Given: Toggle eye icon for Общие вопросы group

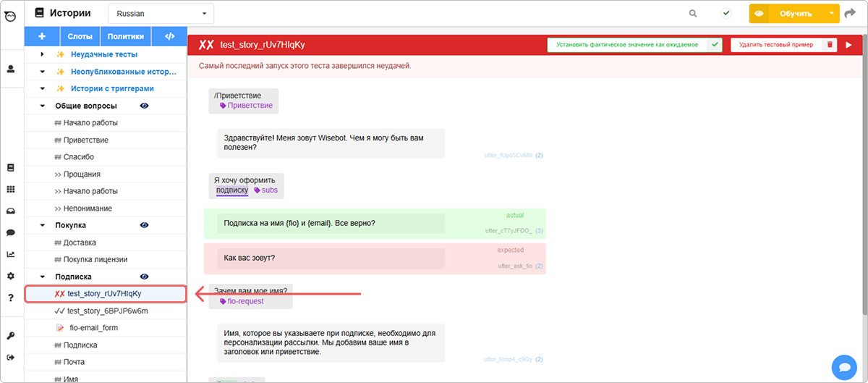Looking at the screenshot, I should [x=145, y=106].
